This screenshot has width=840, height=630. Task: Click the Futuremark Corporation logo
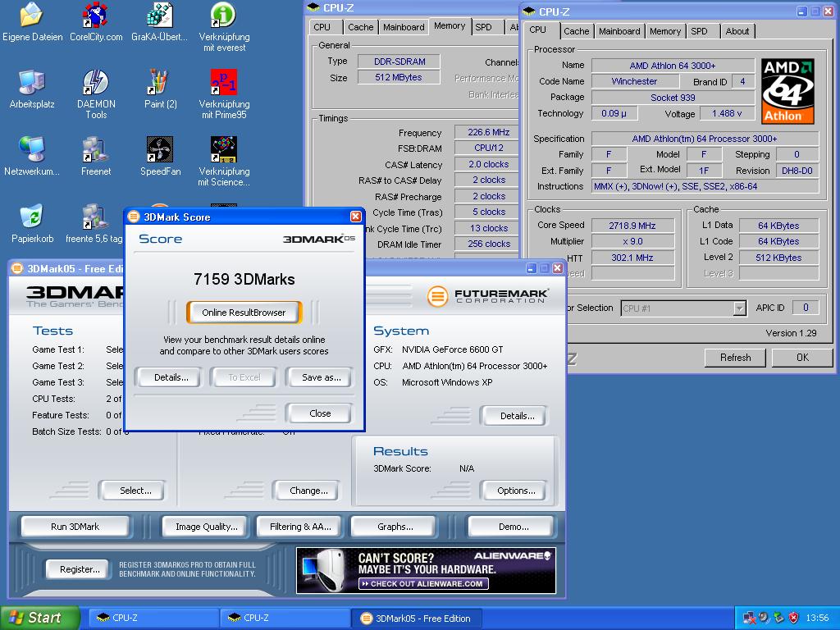[x=487, y=295]
